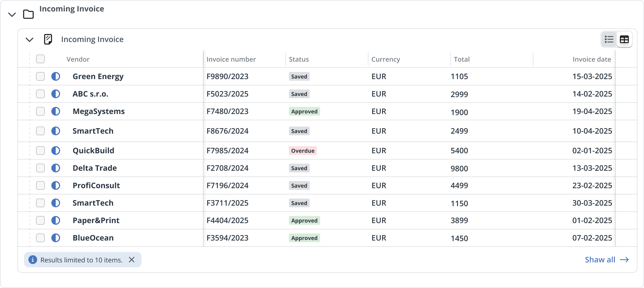
Task: Click the half-circle icon next to BlueOcean
Action: click(x=56, y=238)
